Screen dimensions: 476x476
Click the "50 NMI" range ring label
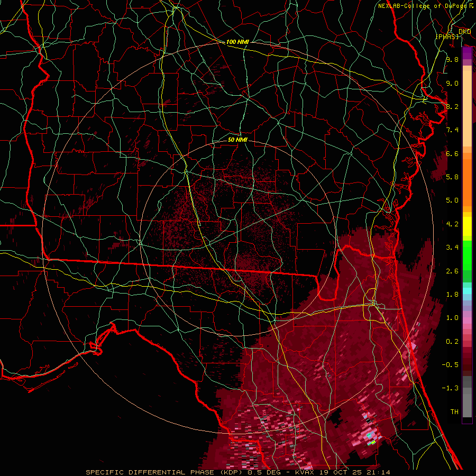[237, 140]
